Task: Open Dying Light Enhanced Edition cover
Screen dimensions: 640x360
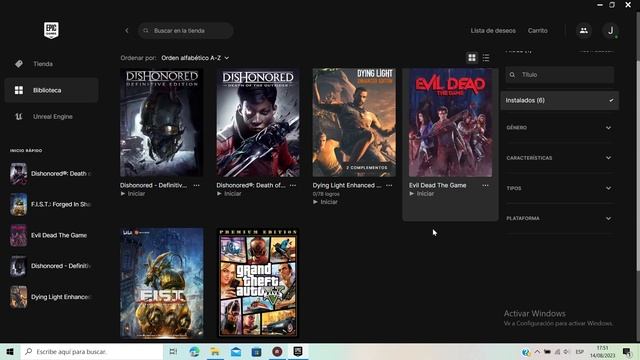Action: coord(354,122)
